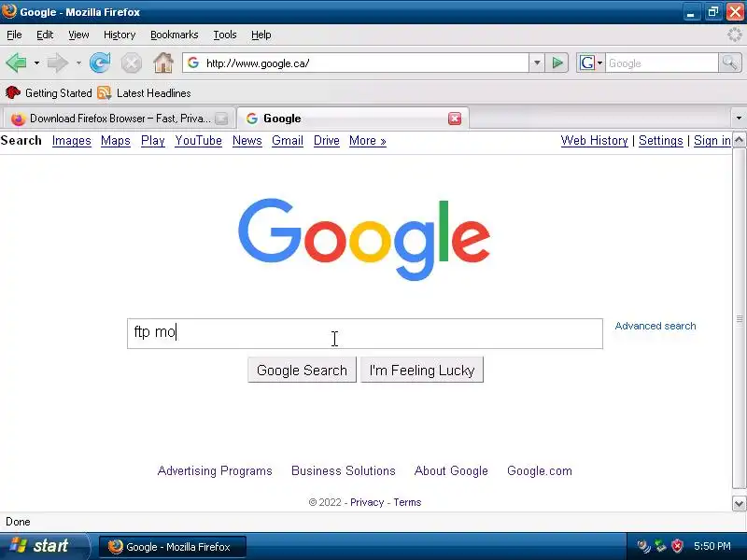Open the Bookmarks menu
Image resolution: width=747 pixels, height=560 pixels.
coord(175,35)
